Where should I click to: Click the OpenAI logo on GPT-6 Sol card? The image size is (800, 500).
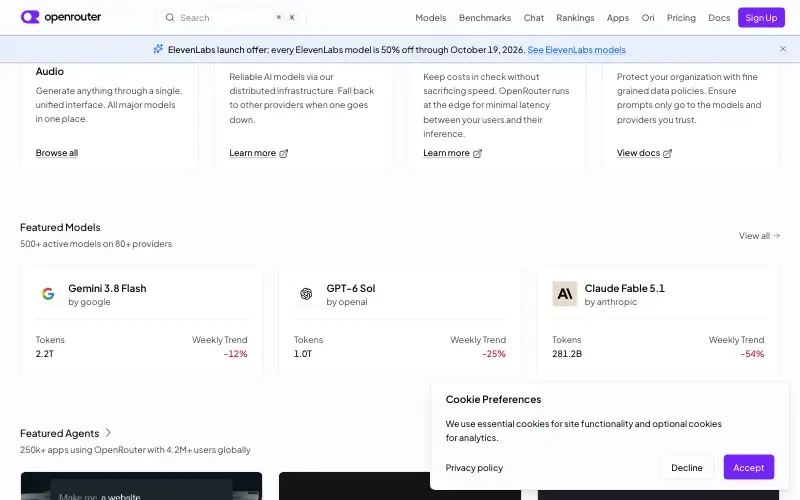pyautogui.click(x=306, y=294)
